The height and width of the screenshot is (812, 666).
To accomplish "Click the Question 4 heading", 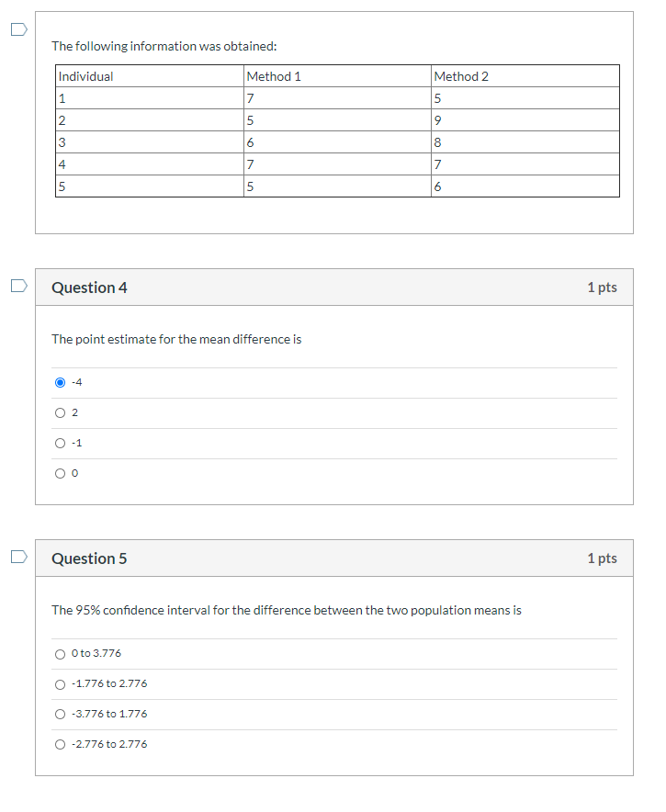I will (88, 287).
